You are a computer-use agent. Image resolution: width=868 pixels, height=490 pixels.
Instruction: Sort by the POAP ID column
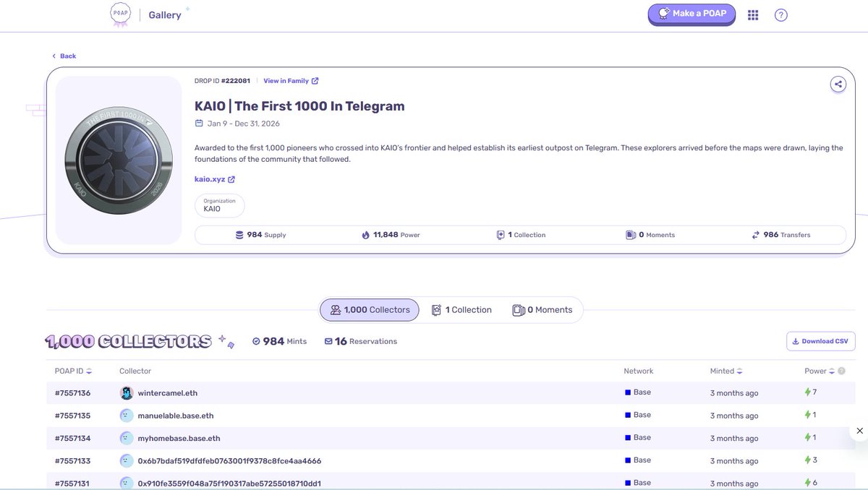pyautogui.click(x=73, y=371)
